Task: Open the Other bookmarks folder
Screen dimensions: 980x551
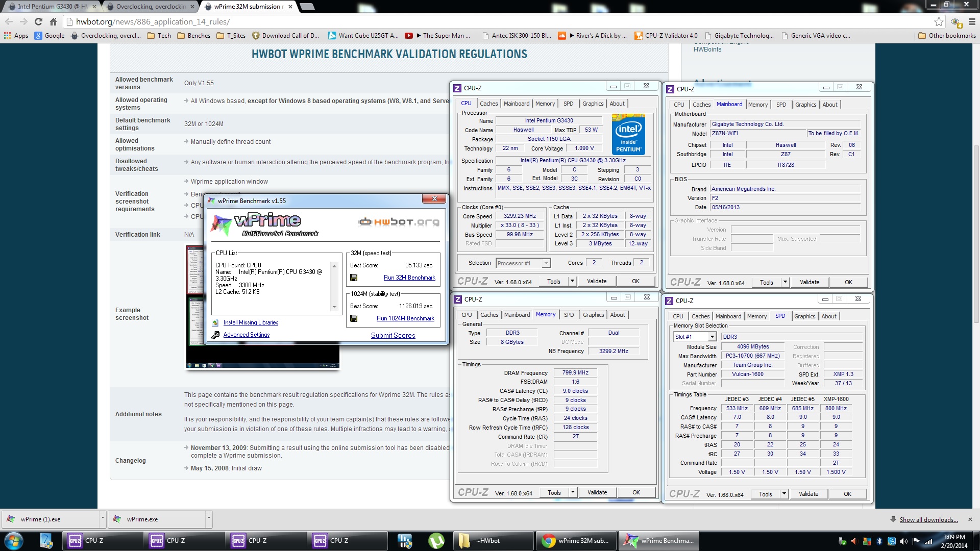Action: [947, 36]
